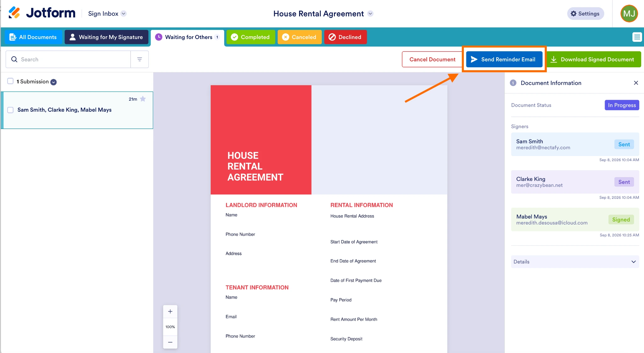The width and height of the screenshot is (644, 353).
Task: Click the Landlord Information heading in document
Action: click(x=261, y=205)
